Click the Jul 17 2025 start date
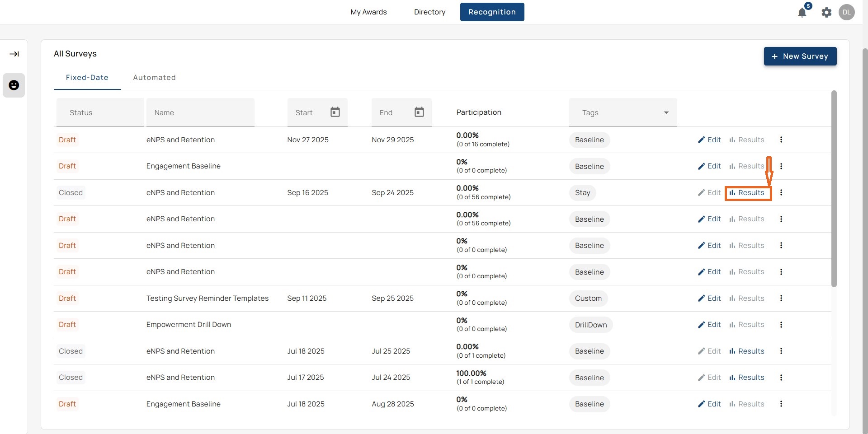This screenshot has width=868, height=434. (305, 378)
